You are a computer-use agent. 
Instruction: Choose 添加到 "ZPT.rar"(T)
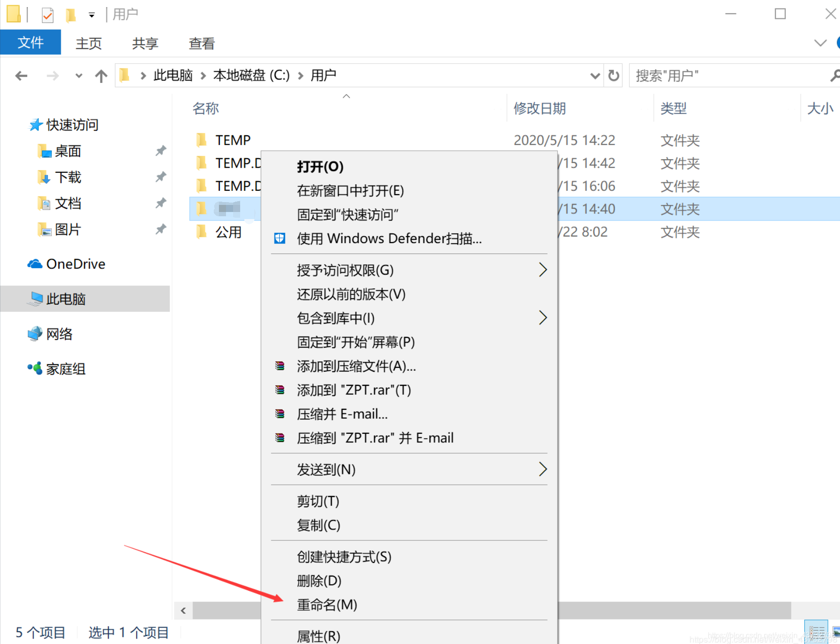click(409, 390)
